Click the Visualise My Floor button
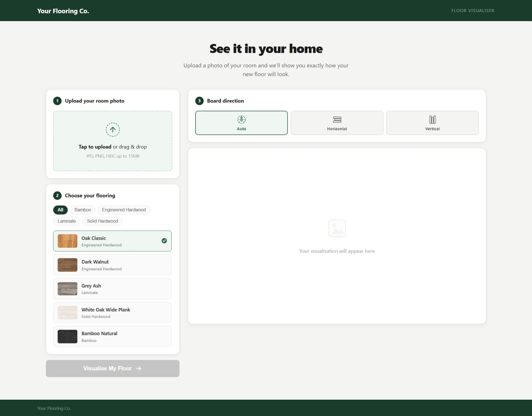Screen dimensions: 532x416 coord(113,368)
